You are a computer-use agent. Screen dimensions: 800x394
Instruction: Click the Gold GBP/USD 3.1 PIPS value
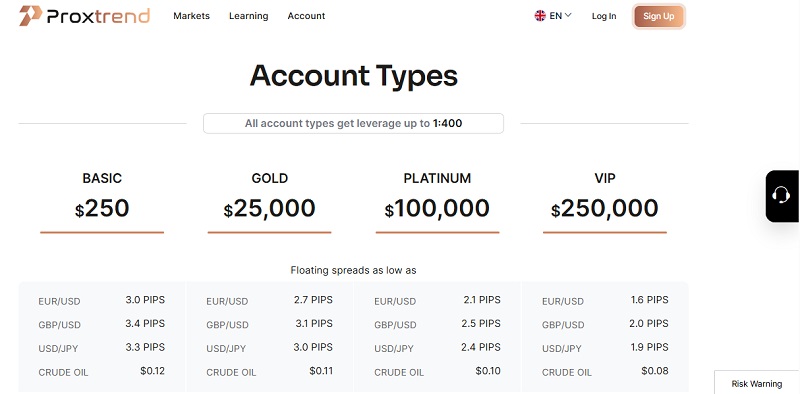pyautogui.click(x=313, y=323)
